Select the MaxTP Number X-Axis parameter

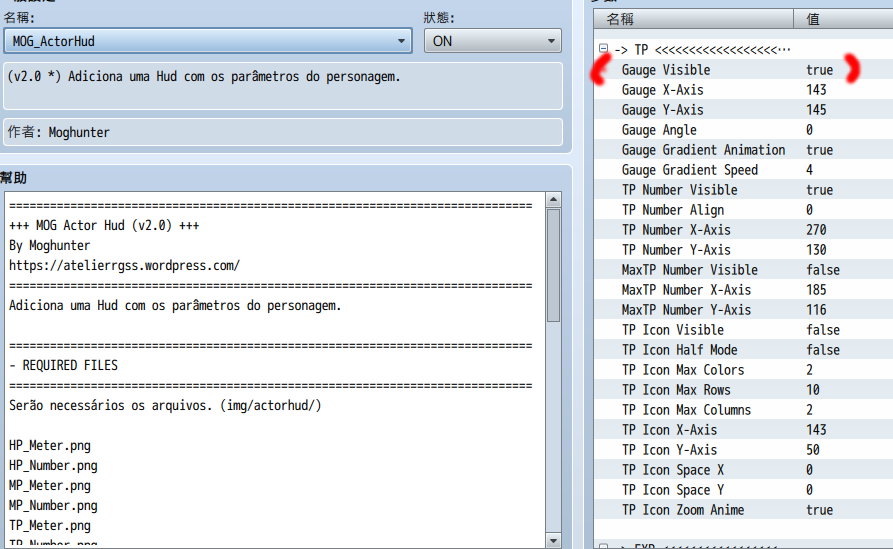[x=743, y=289]
